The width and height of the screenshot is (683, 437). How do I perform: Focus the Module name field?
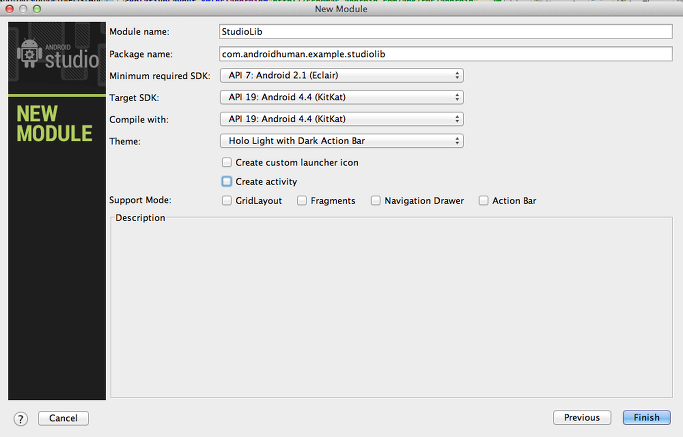click(446, 31)
